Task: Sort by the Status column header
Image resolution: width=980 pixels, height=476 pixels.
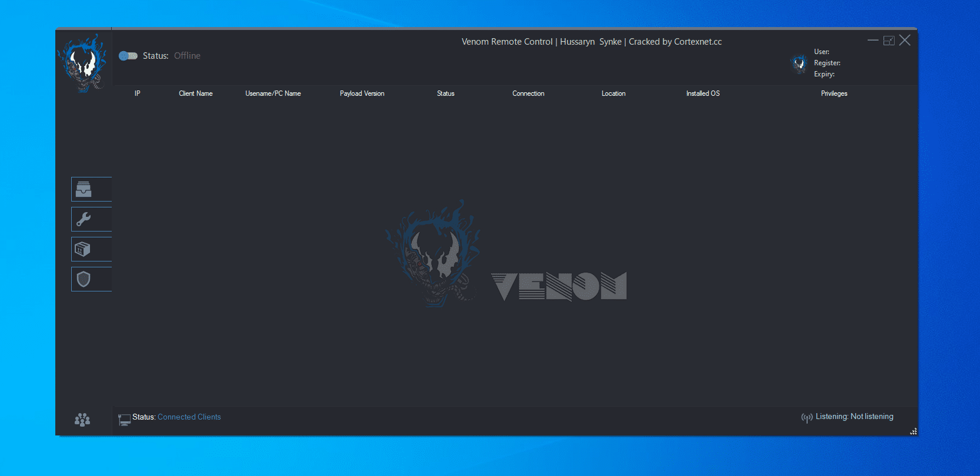Action: point(446,93)
